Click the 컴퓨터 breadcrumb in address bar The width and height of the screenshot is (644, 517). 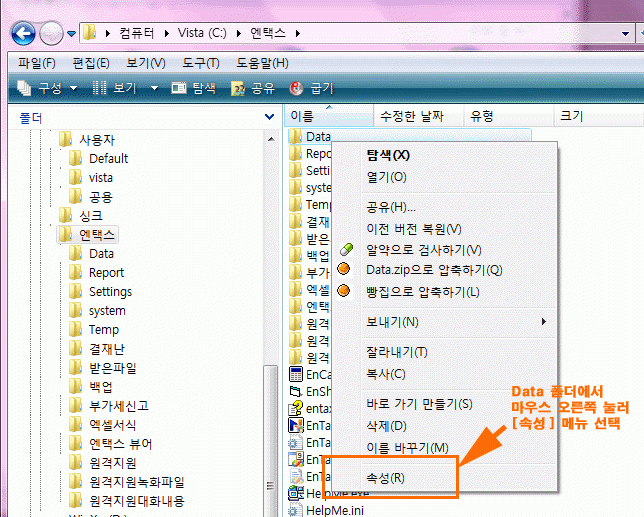136,33
